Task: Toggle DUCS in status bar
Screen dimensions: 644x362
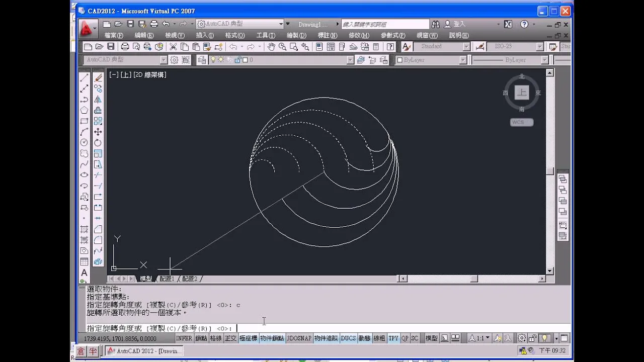Action: point(348,338)
